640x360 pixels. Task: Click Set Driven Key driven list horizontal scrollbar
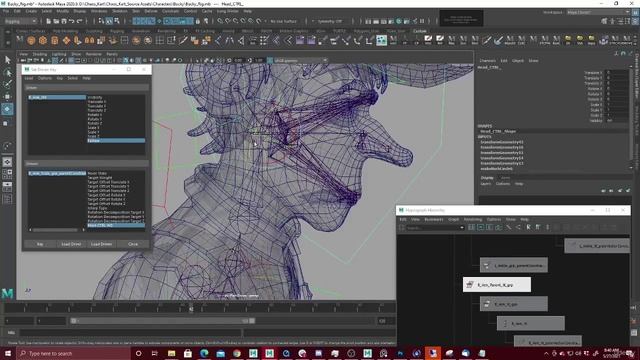pos(57,230)
